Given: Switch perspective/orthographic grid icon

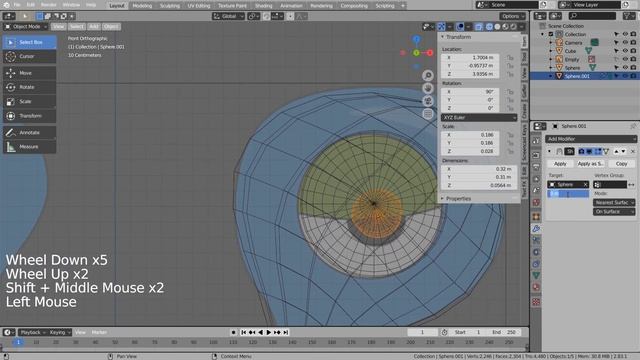Looking at the screenshot, I should click(x=428, y=113).
